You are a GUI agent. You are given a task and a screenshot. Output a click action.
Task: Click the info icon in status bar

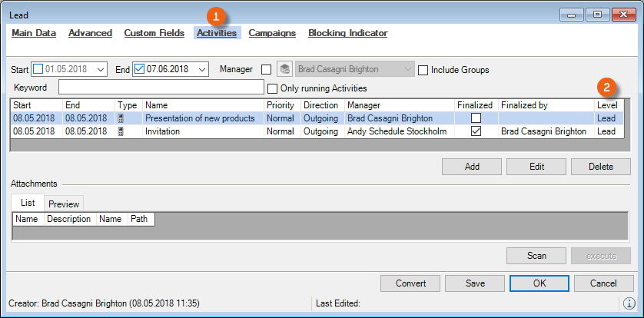pos(630,303)
